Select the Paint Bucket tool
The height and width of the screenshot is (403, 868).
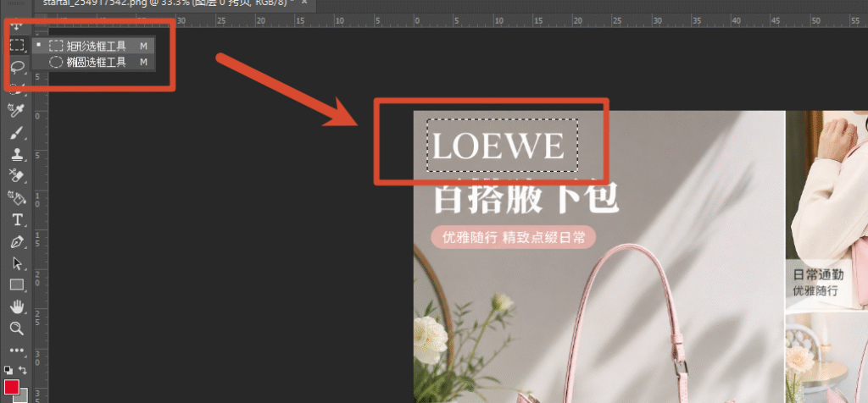17,197
